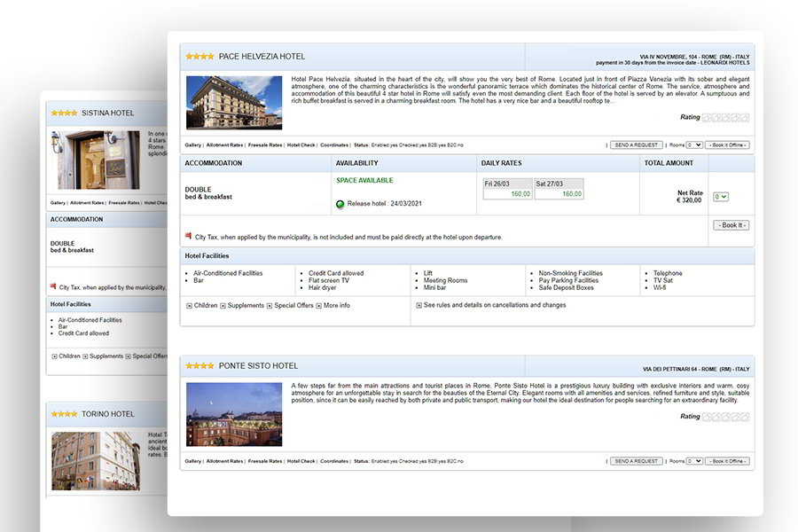
Task: Send a request for Pace Helvezia Hotel
Action: pos(636,145)
